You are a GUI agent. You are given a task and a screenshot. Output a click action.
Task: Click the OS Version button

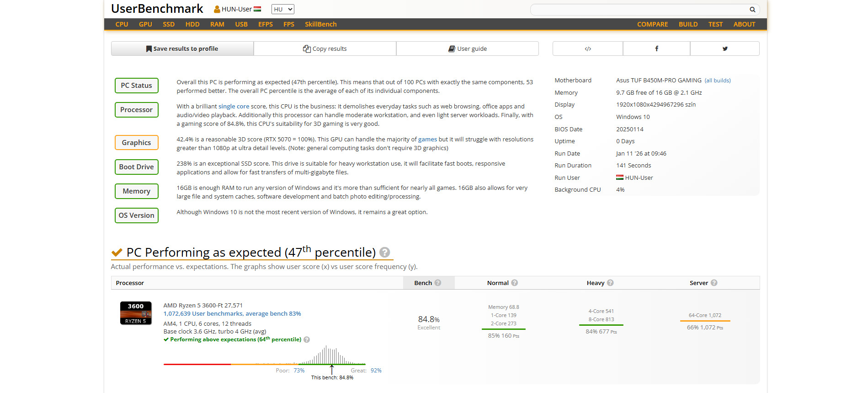click(x=137, y=215)
